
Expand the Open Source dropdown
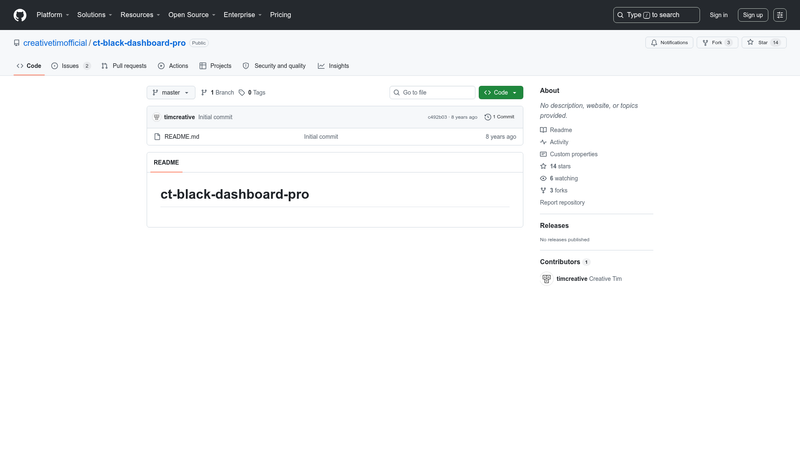click(191, 15)
